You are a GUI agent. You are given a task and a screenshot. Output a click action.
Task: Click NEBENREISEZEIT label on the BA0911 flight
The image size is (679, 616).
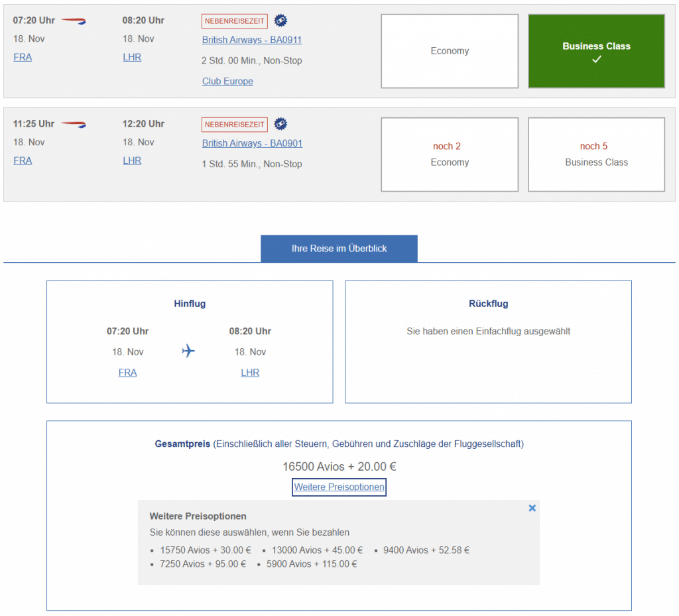point(234,21)
